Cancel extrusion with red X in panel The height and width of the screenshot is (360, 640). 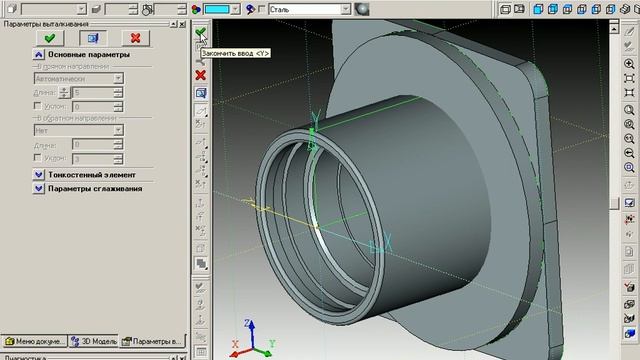(x=136, y=38)
